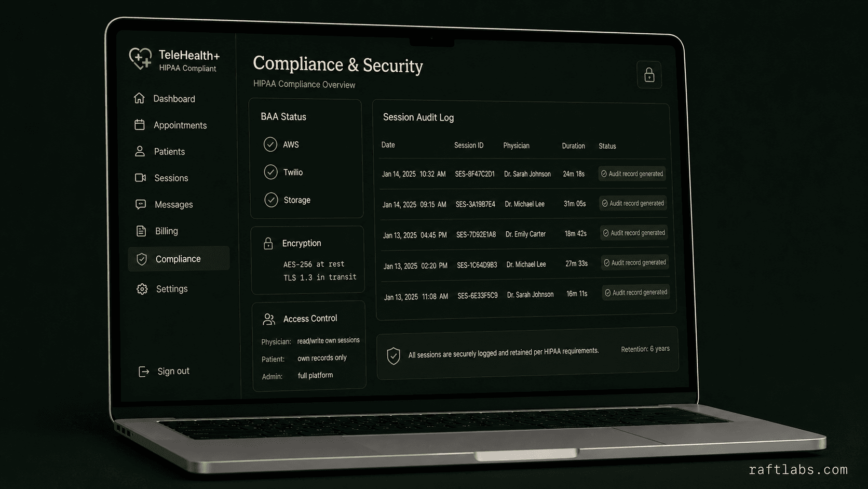
Task: Click 'AES-256 at rest' text
Action: 314,264
